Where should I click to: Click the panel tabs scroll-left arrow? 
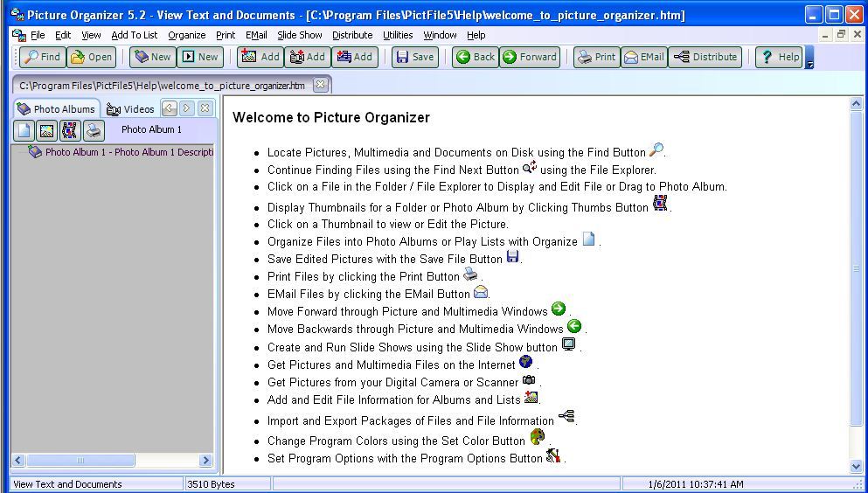(x=169, y=108)
